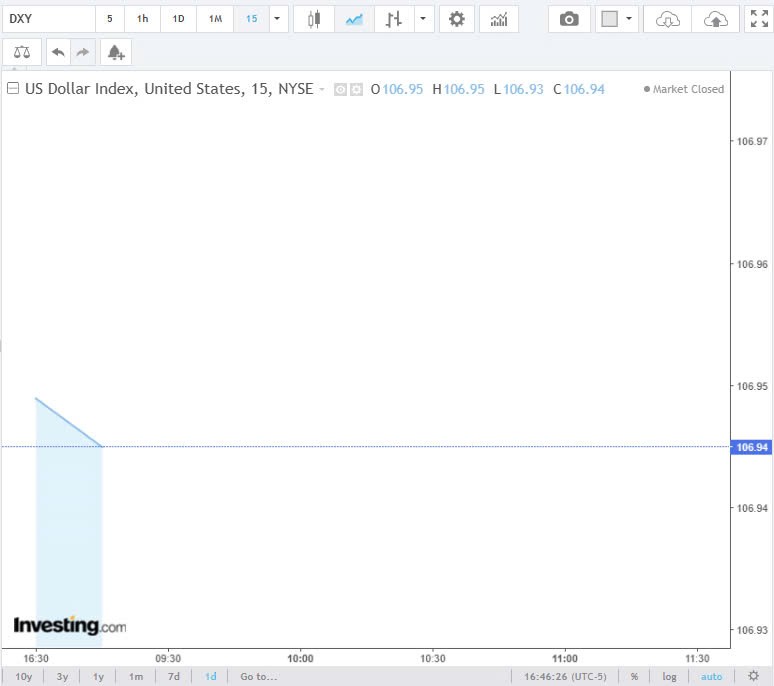Switch to the area chart style icon
The image size is (774, 686).
click(353, 19)
